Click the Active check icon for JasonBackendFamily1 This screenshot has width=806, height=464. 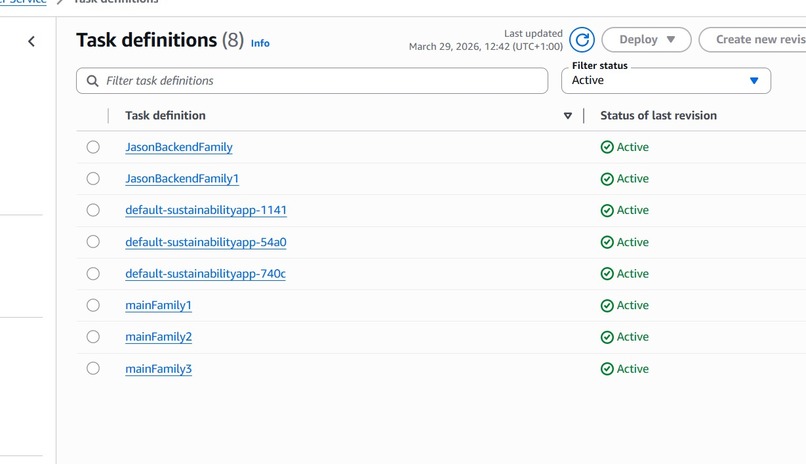[x=607, y=179]
